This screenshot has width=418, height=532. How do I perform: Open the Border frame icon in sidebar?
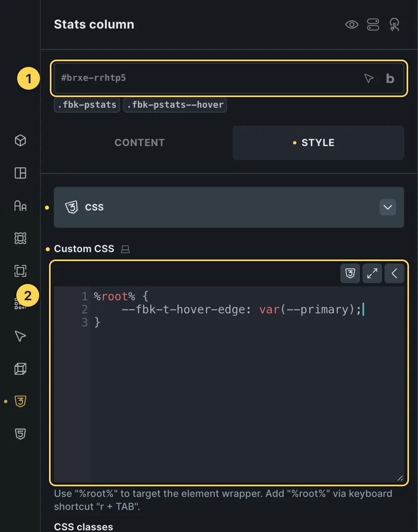(x=20, y=271)
